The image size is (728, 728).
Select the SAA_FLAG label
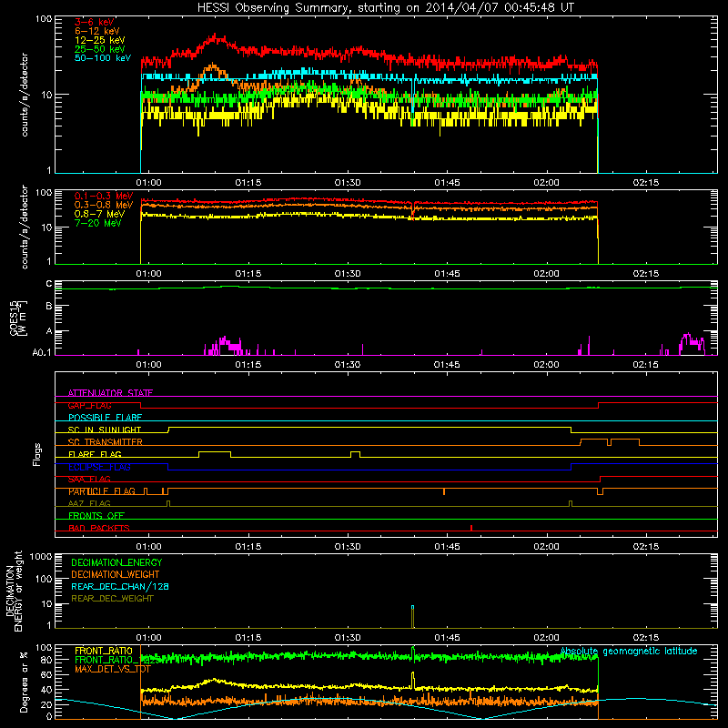tap(89, 480)
